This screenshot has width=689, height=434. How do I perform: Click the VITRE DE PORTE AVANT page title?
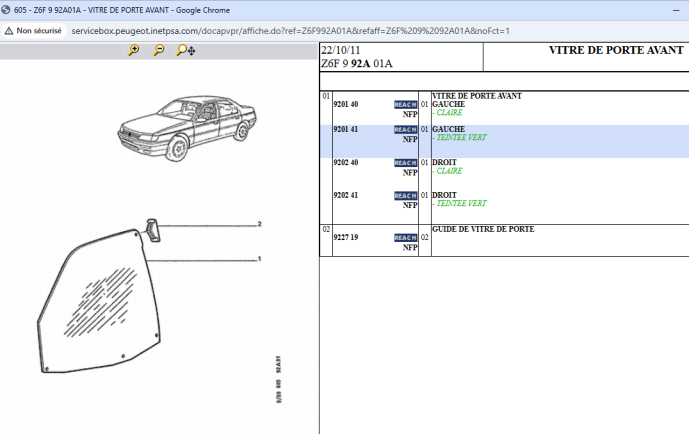(616, 51)
